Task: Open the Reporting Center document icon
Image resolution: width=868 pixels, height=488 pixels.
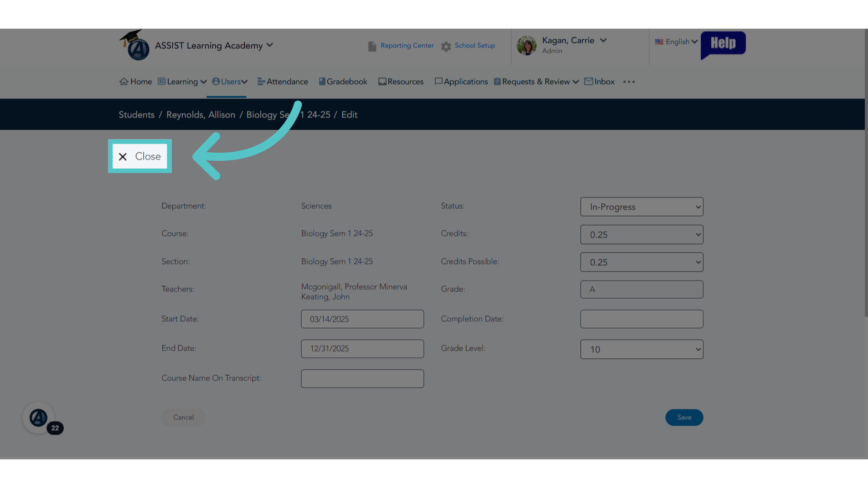Action: (x=372, y=46)
